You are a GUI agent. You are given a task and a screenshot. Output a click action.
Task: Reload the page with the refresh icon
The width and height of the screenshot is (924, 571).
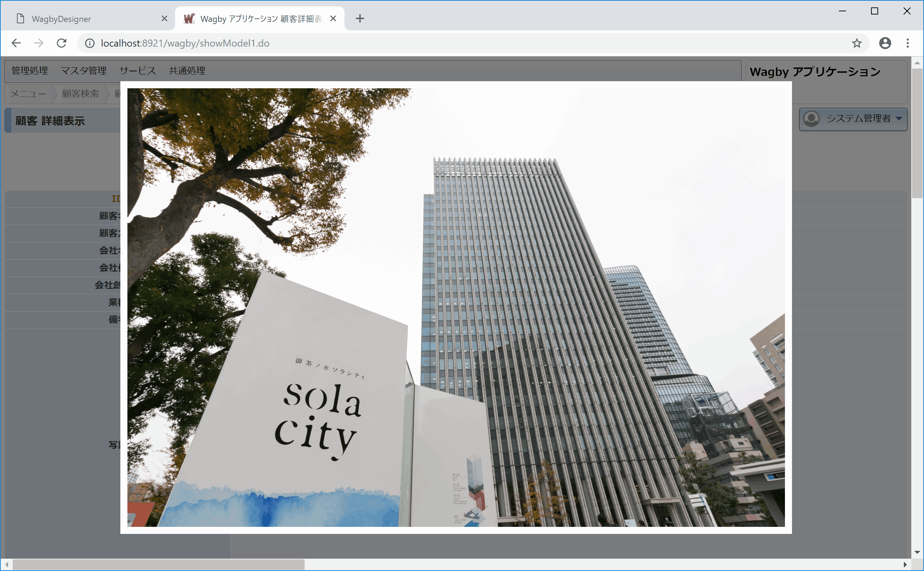coord(61,43)
